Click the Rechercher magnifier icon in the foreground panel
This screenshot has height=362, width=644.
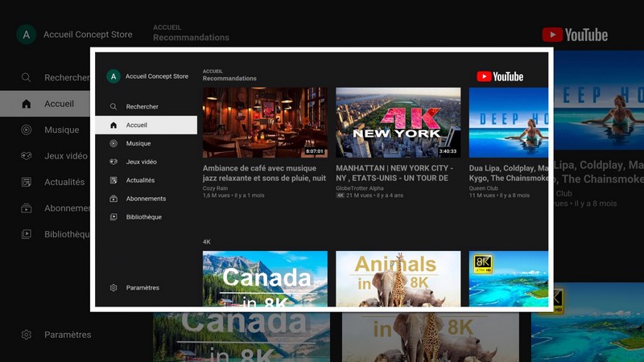pos(114,107)
